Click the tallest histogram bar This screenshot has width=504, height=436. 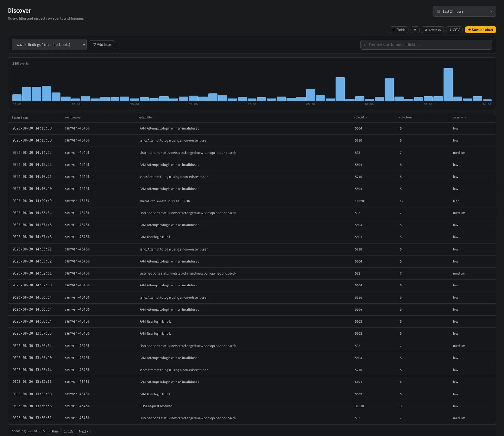tap(448, 84)
